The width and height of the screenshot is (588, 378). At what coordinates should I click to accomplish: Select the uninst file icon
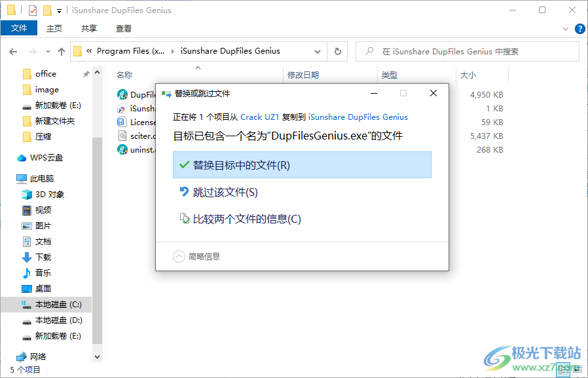point(122,149)
